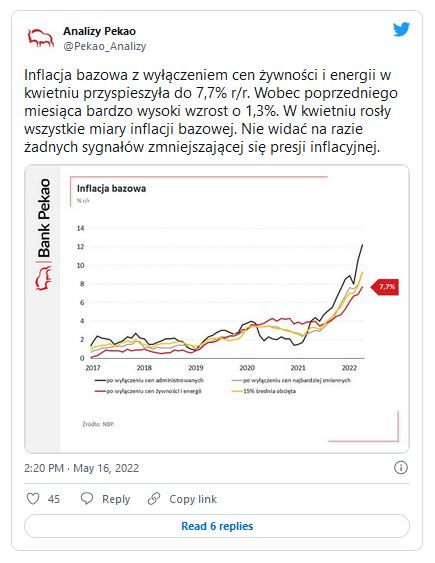Open the @Pekao_Analizy handle
The width and height of the screenshot is (435, 563).
[x=105, y=46]
